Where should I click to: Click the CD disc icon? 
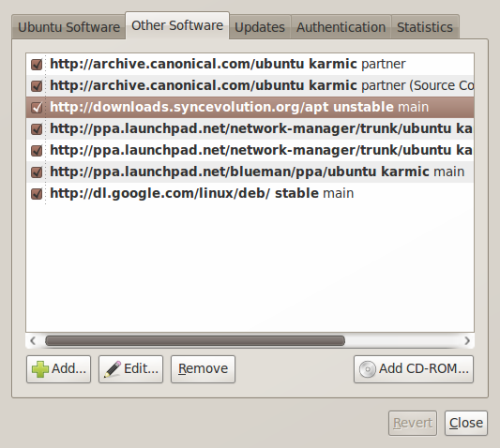[x=368, y=369]
